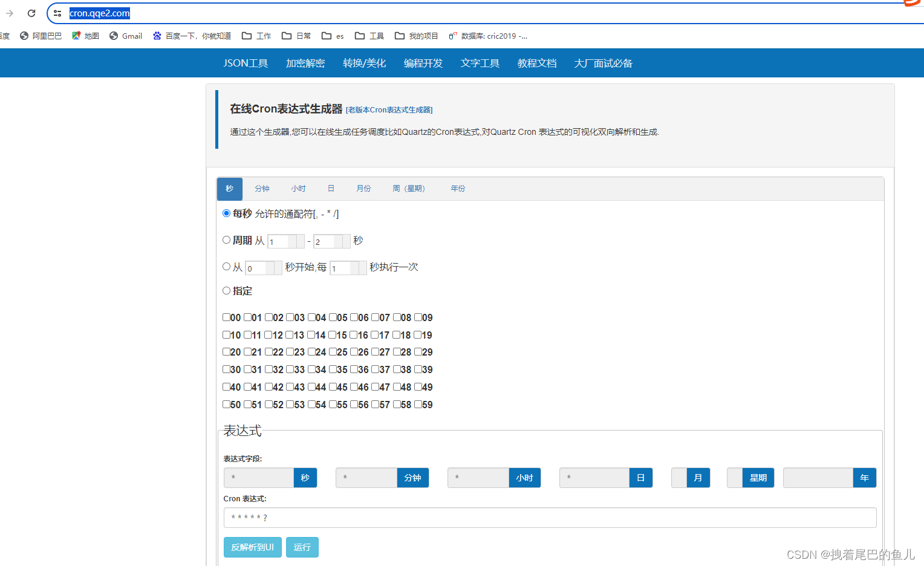Switch to the 日 tab
924x566 pixels.
331,189
